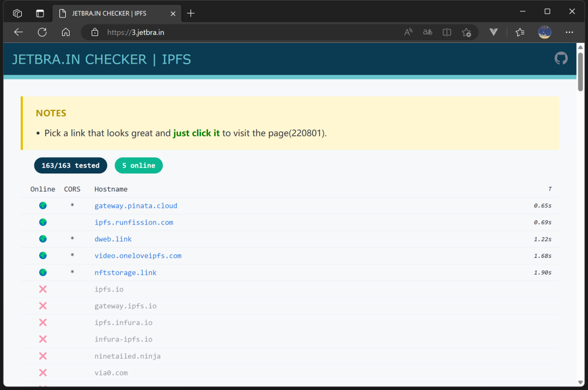Click the 'just click it' green text
Viewport: 588px width, 390px height.
(x=196, y=133)
